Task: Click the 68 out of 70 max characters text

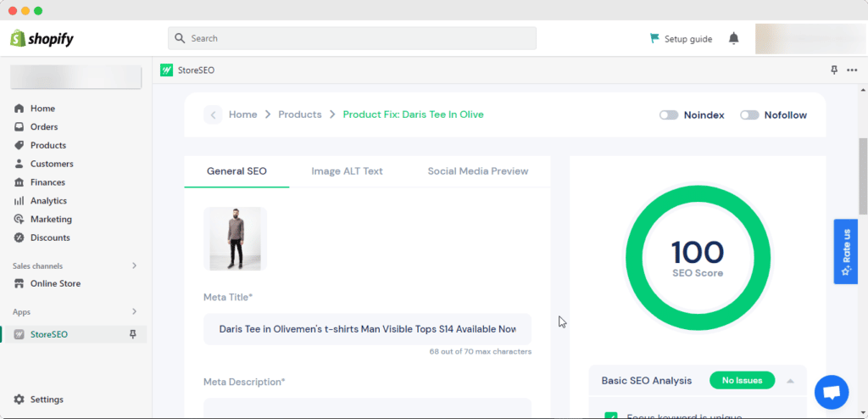Action: [481, 351]
